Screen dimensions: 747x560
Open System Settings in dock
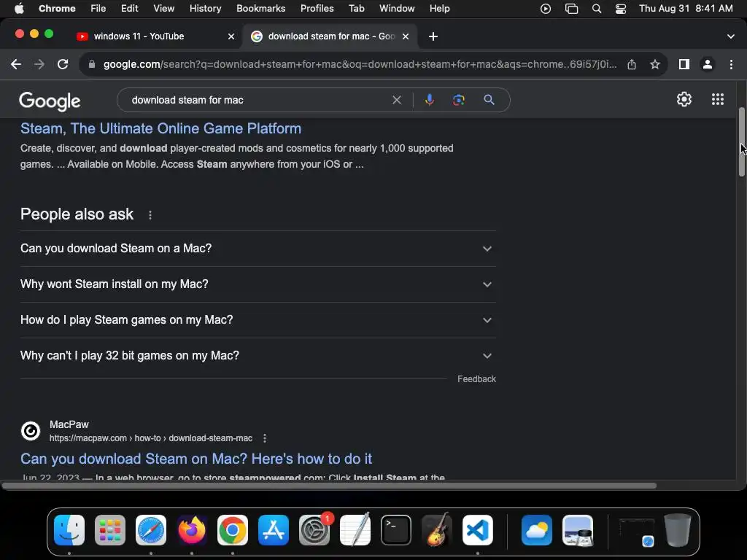[314, 530]
